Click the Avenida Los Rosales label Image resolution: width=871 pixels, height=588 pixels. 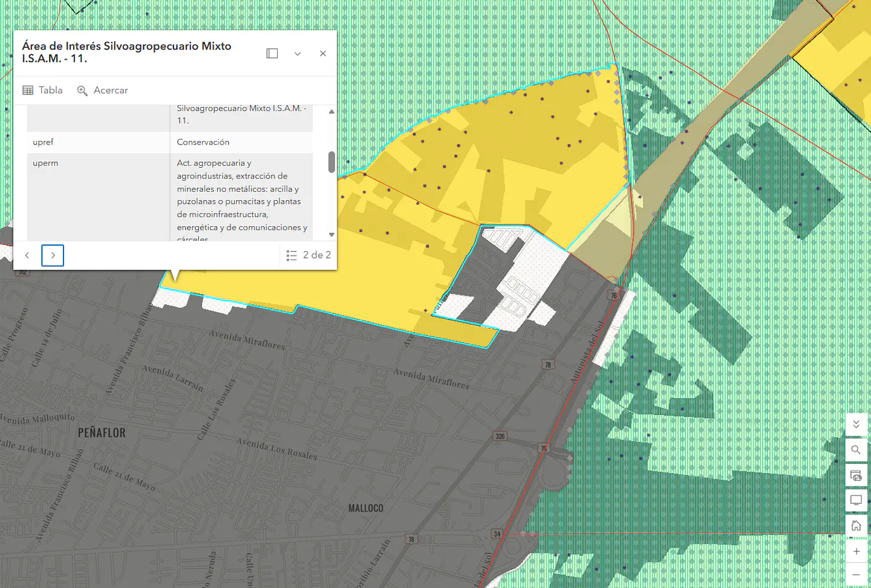[276, 449]
